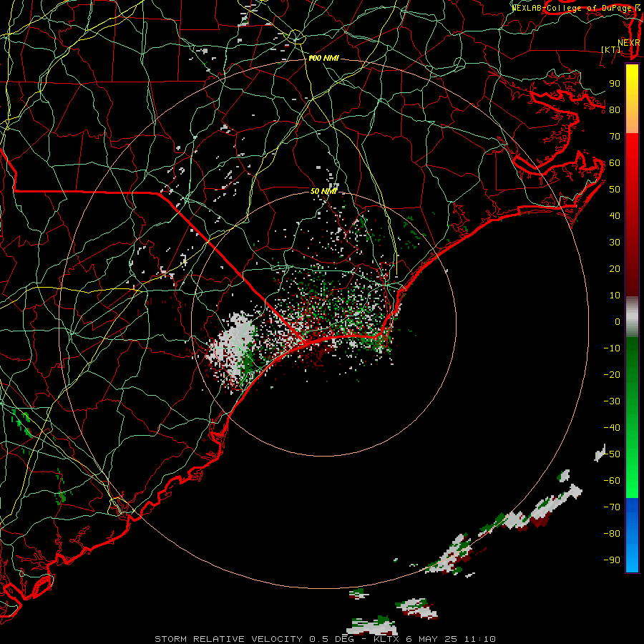
Task: Click the -30 value on the velocity scale
Action: [612, 401]
